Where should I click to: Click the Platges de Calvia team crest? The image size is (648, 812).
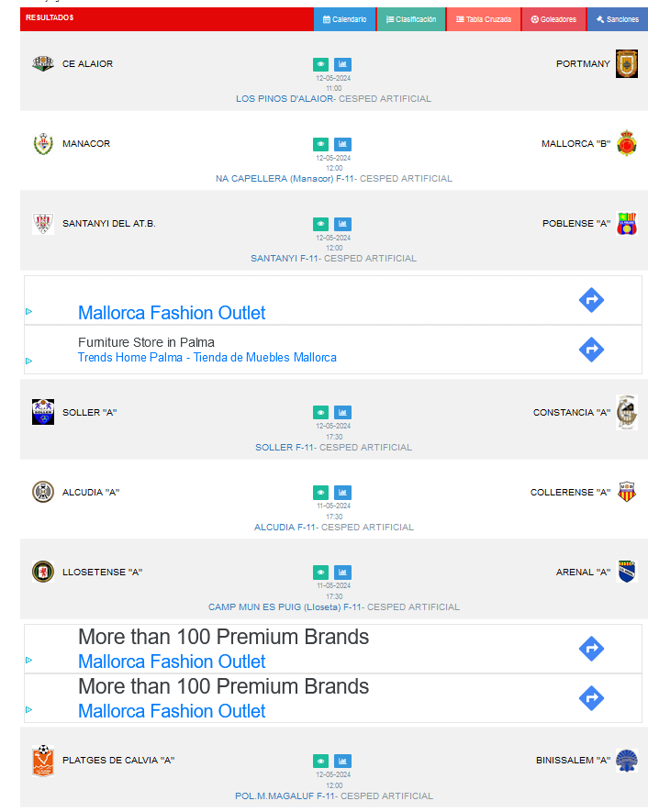coord(42,761)
